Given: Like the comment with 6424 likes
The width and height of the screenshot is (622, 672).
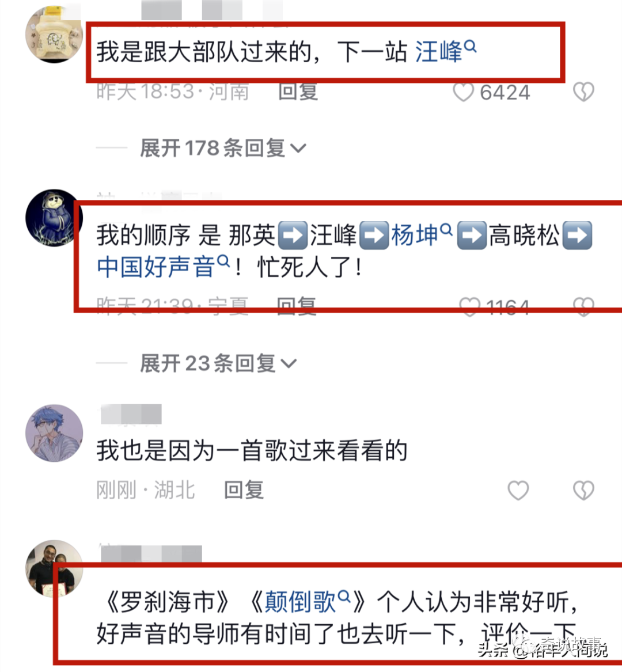Looking at the screenshot, I should point(464,92).
